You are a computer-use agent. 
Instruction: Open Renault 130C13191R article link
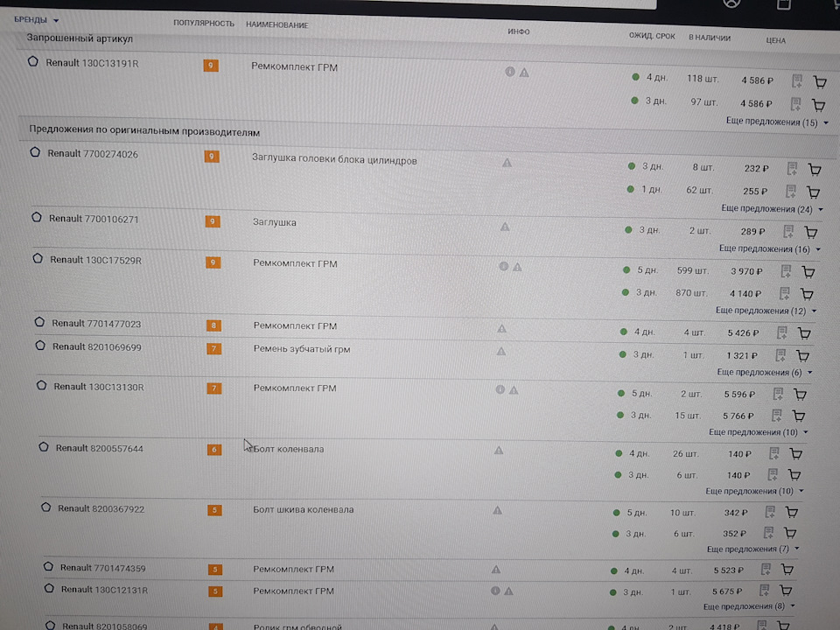tap(92, 63)
